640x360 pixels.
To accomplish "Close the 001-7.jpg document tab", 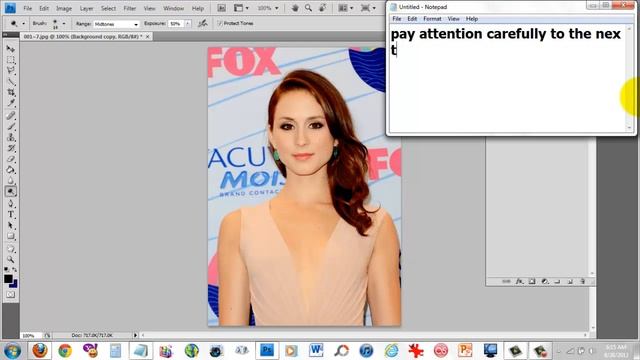I will click(x=148, y=37).
